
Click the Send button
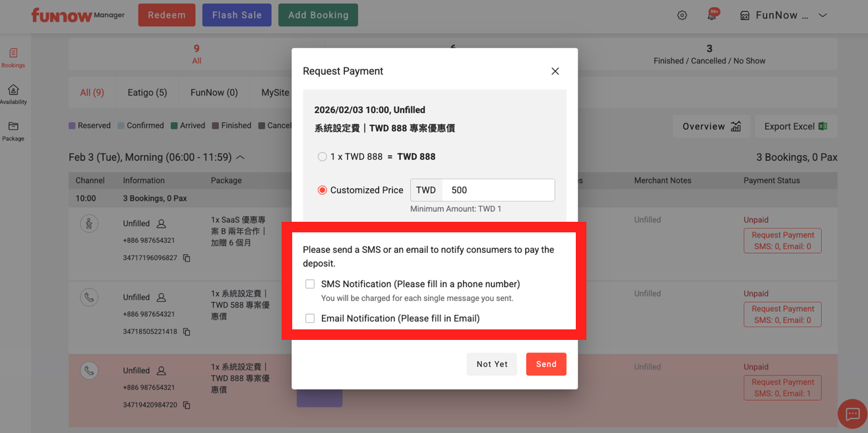pyautogui.click(x=545, y=364)
